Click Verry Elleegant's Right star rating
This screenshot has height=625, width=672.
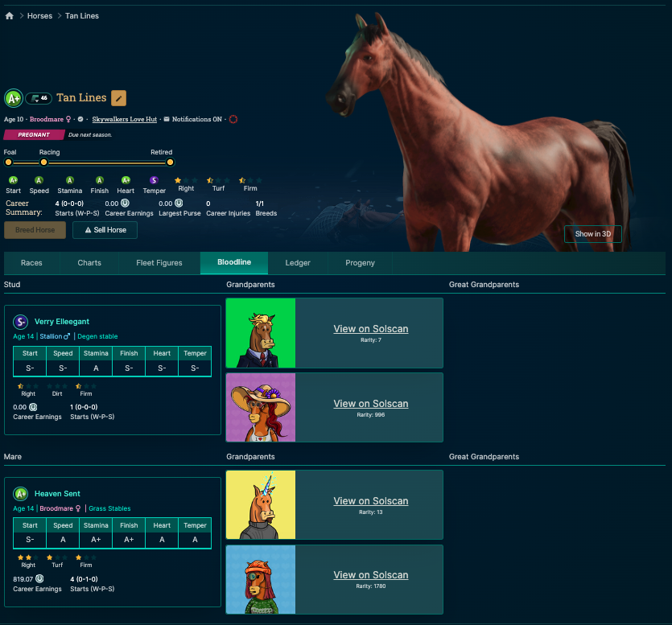[x=28, y=386]
